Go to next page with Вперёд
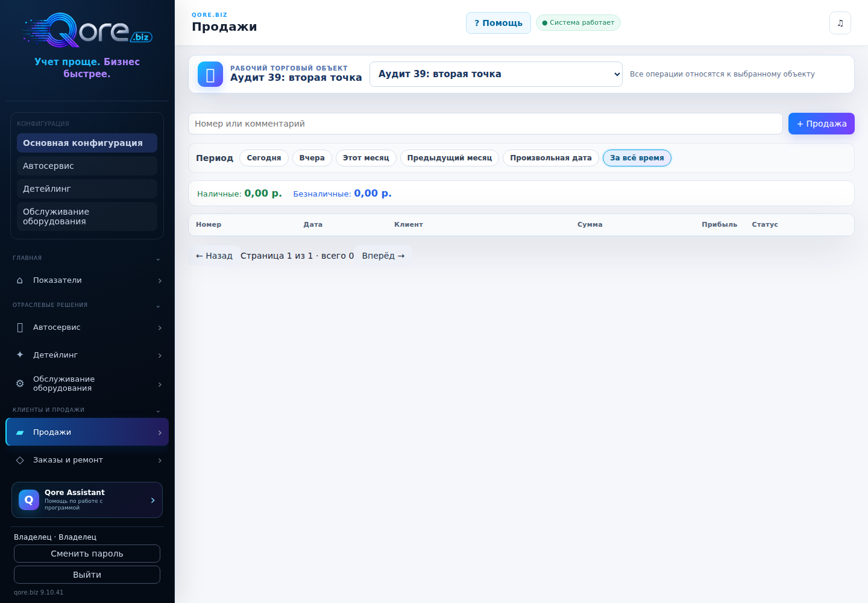The image size is (868, 603). tap(383, 256)
